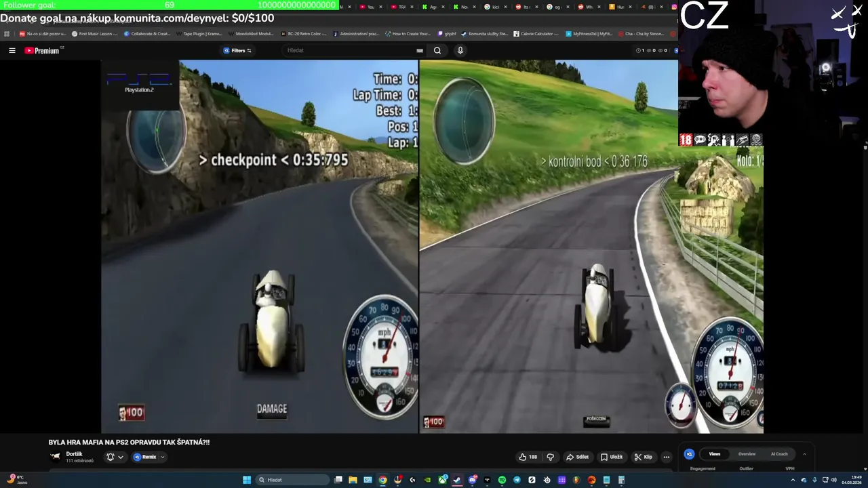Switch to the Overview tab
The width and height of the screenshot is (868, 488).
coord(747,454)
